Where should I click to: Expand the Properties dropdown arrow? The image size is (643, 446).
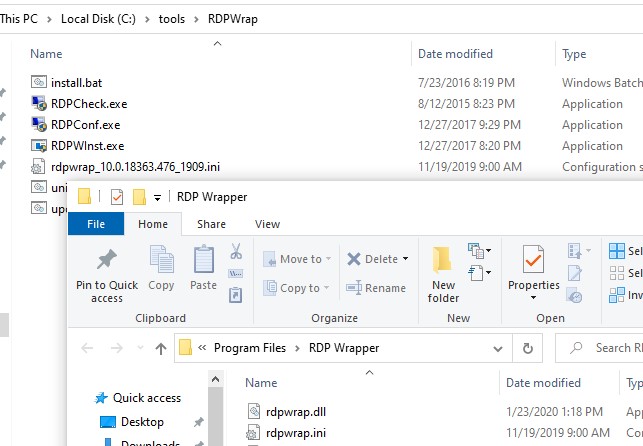[x=534, y=297]
